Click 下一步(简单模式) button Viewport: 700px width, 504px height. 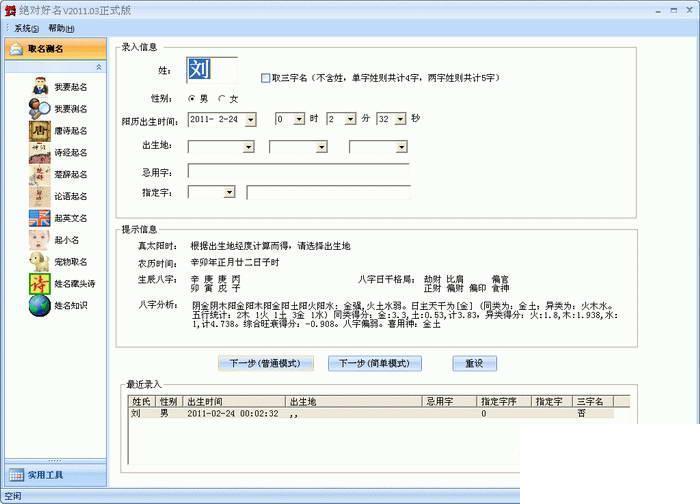click(x=375, y=363)
